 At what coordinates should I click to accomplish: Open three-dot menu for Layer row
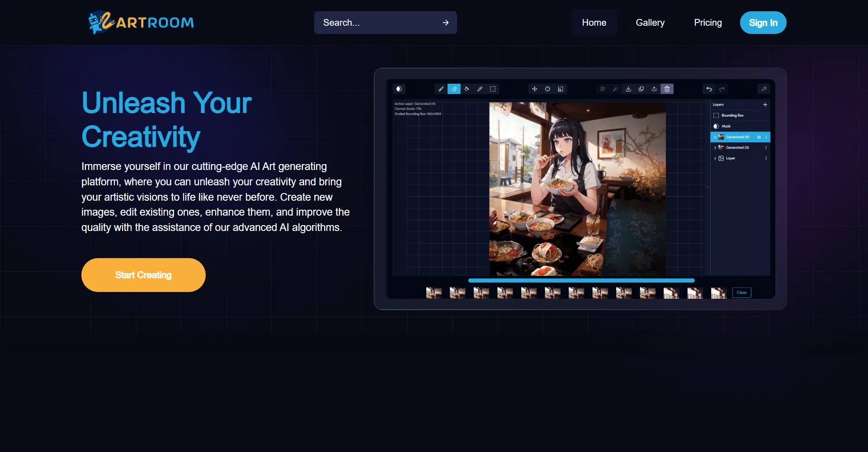766,158
